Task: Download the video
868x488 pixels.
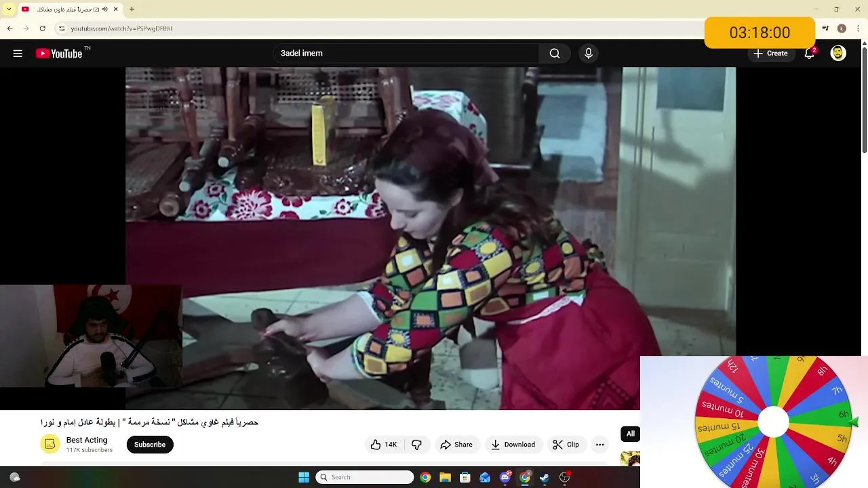Action: click(x=513, y=445)
